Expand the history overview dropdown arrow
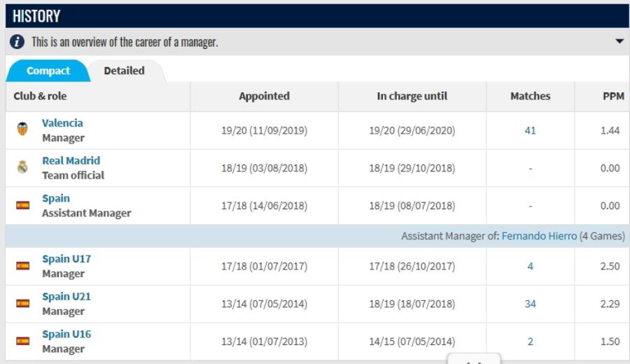630x364 pixels. tap(619, 42)
